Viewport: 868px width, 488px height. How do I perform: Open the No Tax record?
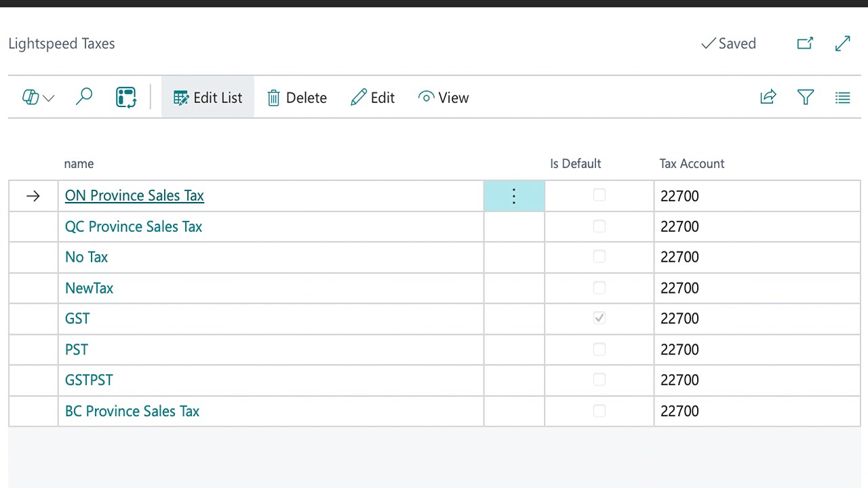[x=86, y=257]
